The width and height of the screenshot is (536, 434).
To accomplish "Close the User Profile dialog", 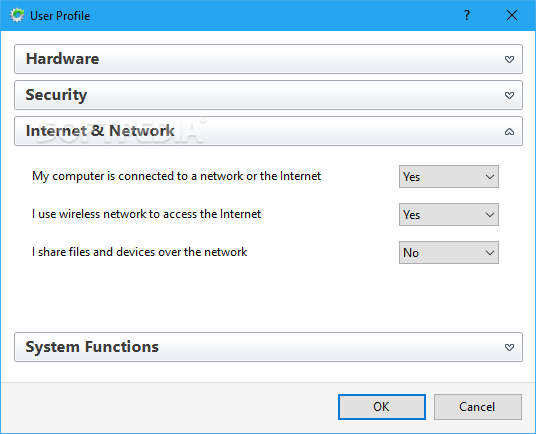I will click(x=512, y=15).
